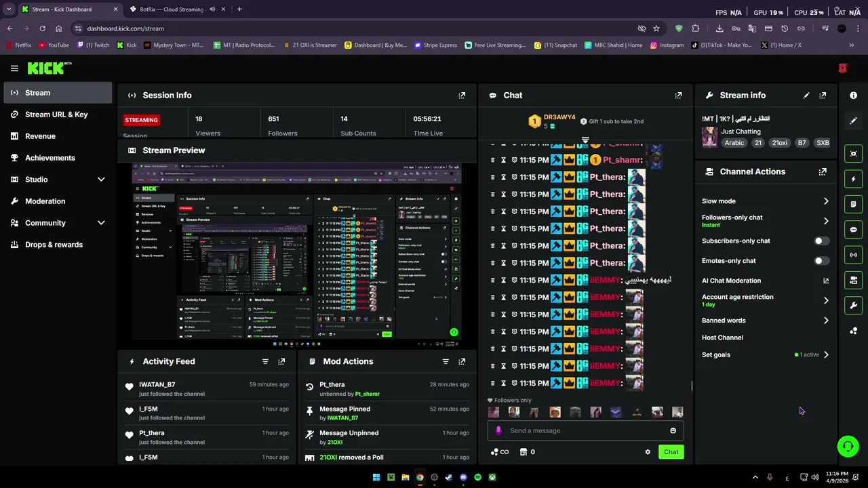Toggle Mod Actions document widget icon
The width and height of the screenshot is (868, 488).
point(854,204)
